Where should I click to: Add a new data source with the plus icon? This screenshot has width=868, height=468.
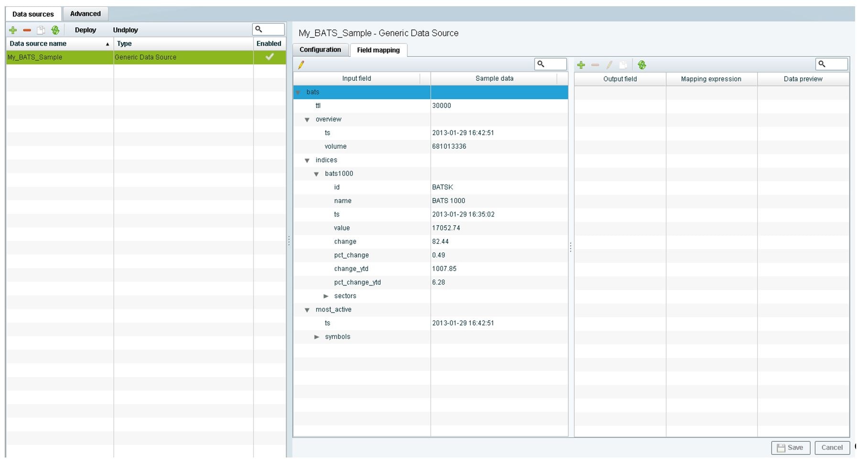tap(13, 30)
